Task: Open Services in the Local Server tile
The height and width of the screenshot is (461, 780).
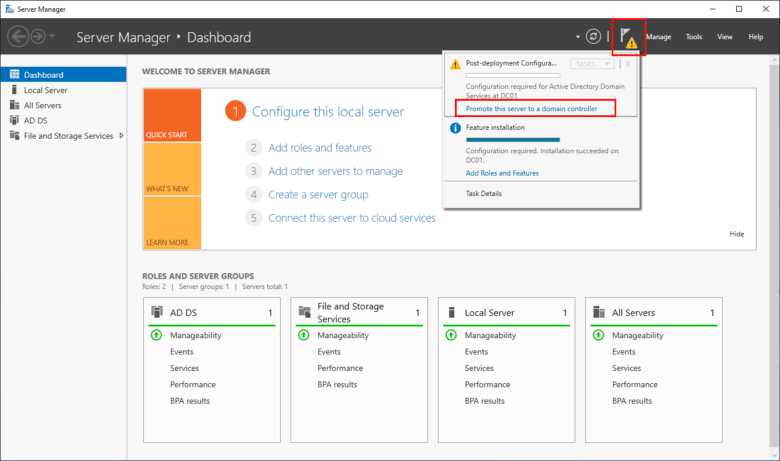Action: click(479, 368)
